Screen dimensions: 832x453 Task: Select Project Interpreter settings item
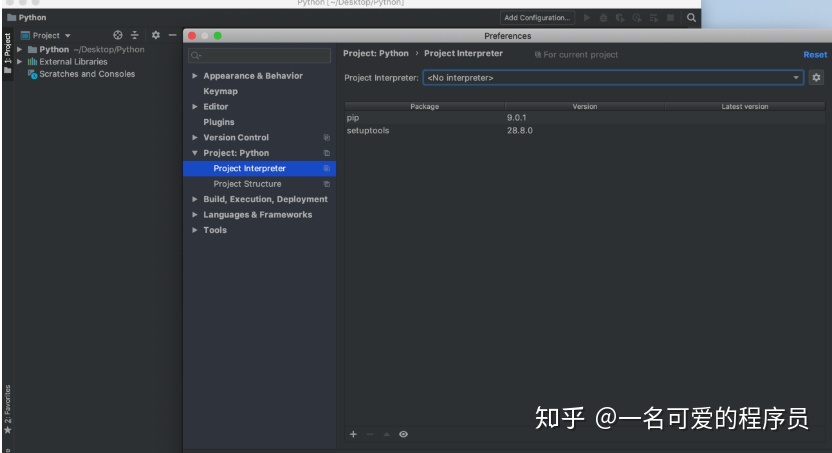(x=259, y=168)
